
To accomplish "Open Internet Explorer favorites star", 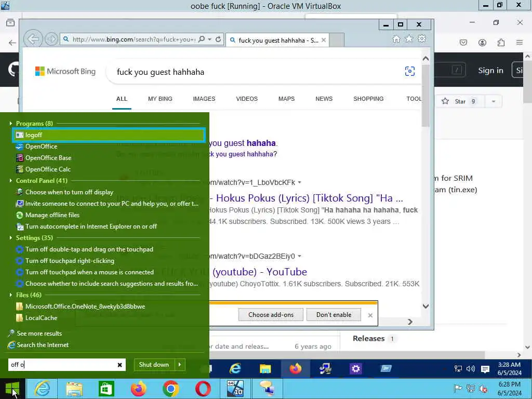I will (409, 38).
